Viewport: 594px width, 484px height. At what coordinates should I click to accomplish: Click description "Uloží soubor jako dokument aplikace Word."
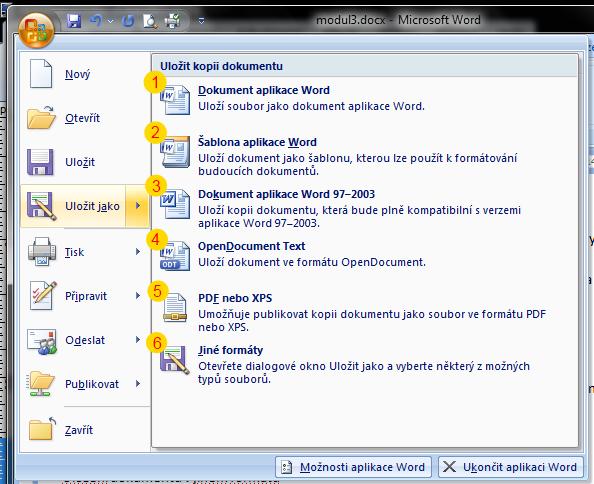pyautogui.click(x=311, y=106)
